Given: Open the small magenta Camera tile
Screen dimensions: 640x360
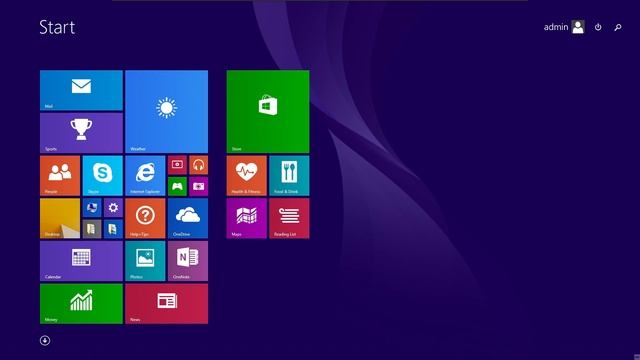Looking at the screenshot, I should point(198,187).
